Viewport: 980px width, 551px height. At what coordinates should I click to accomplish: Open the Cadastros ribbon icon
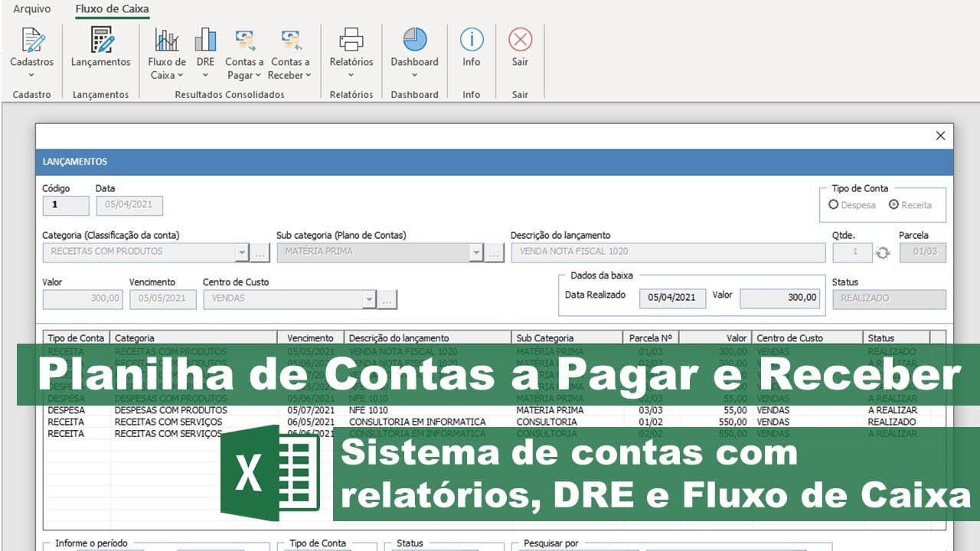(x=31, y=40)
